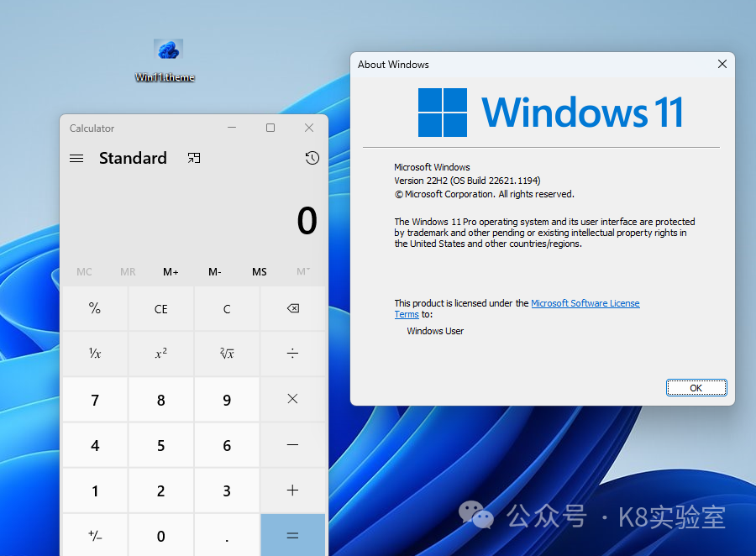This screenshot has height=556, width=756.
Task: Close the Calculator window
Action: (309, 128)
